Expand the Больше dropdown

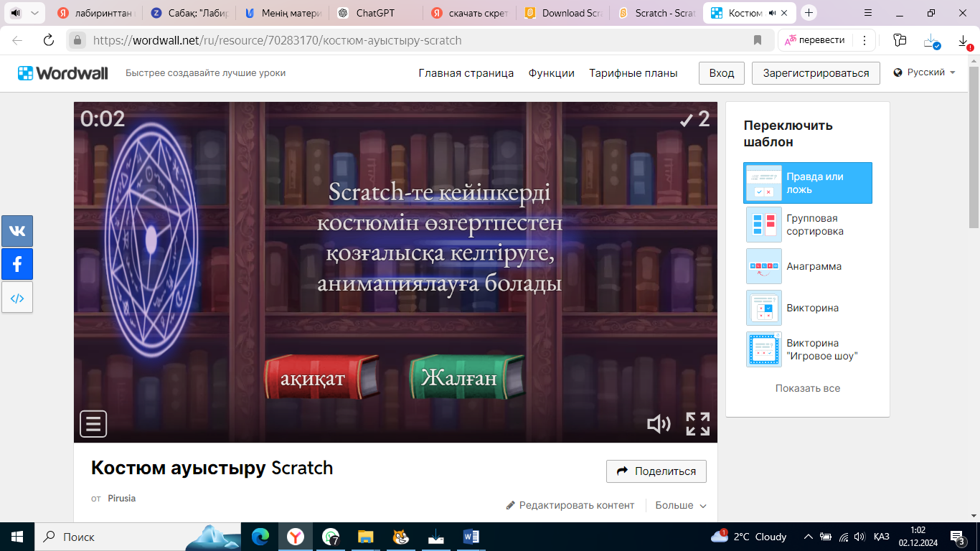[x=681, y=505]
